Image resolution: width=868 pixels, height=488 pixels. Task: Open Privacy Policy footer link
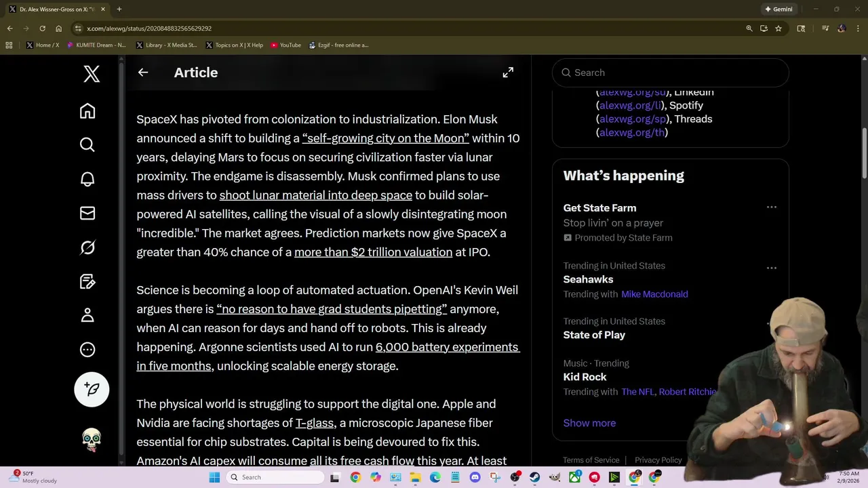tap(658, 460)
